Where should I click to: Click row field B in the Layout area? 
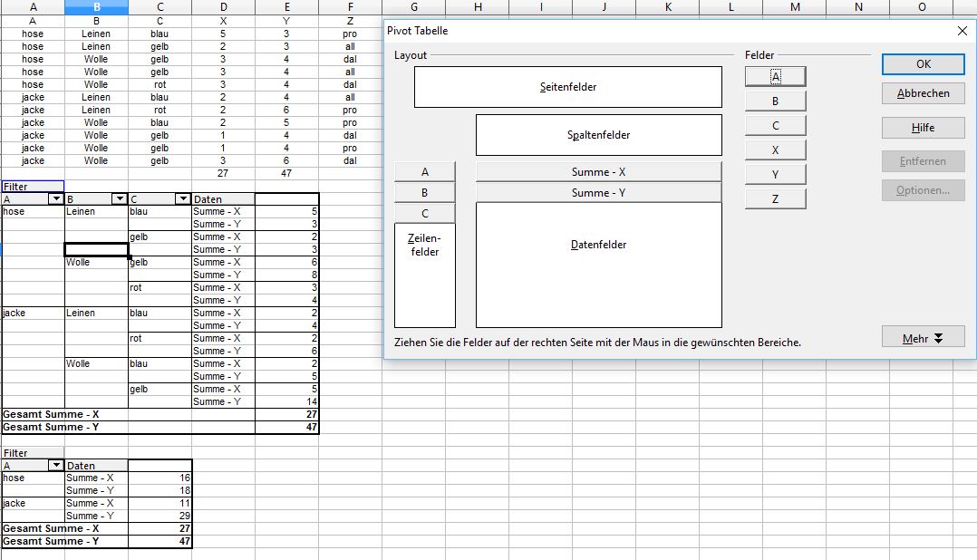coord(425,192)
